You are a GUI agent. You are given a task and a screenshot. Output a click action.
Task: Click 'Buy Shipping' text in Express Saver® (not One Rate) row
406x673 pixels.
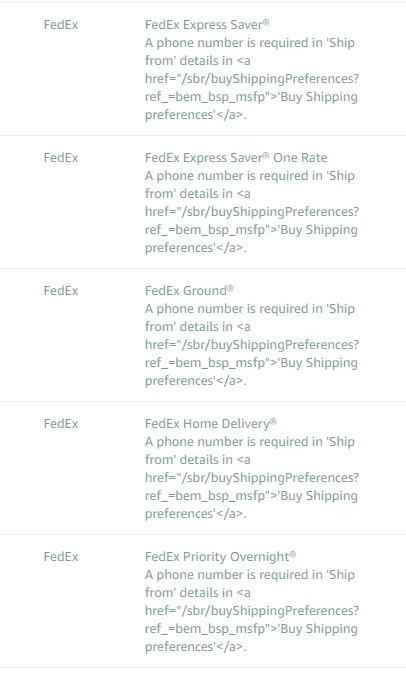tap(319, 97)
